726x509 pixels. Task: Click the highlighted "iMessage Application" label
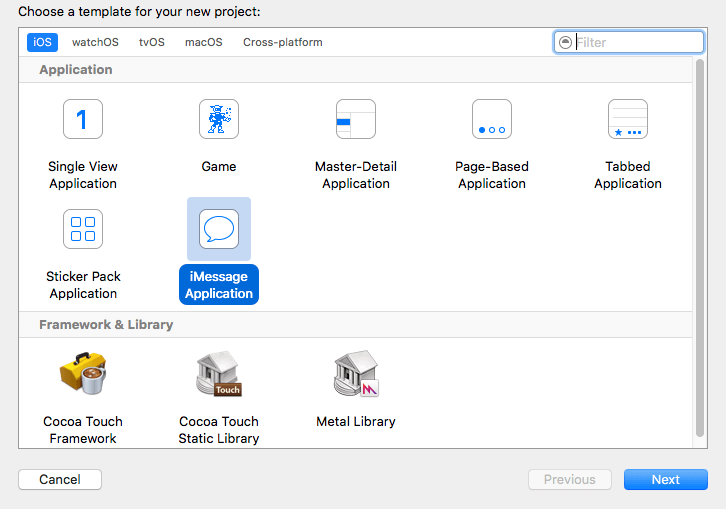[219, 285]
